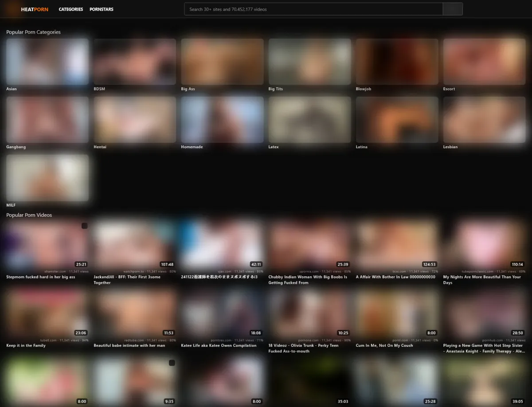532x407 pixels.
Task: Click the 107:48 duration badge
Action: click(x=167, y=265)
